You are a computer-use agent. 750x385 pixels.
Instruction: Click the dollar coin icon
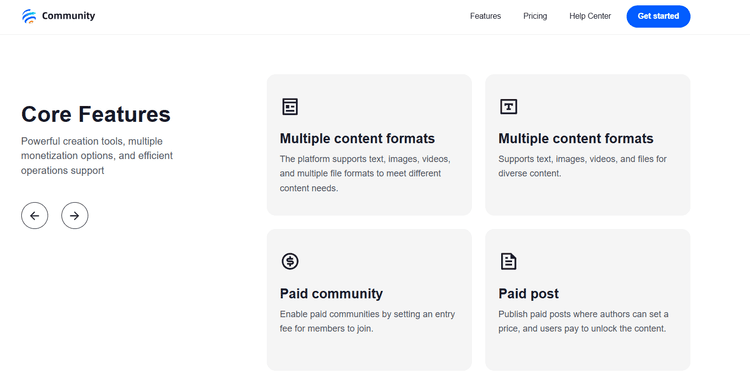[x=290, y=261]
